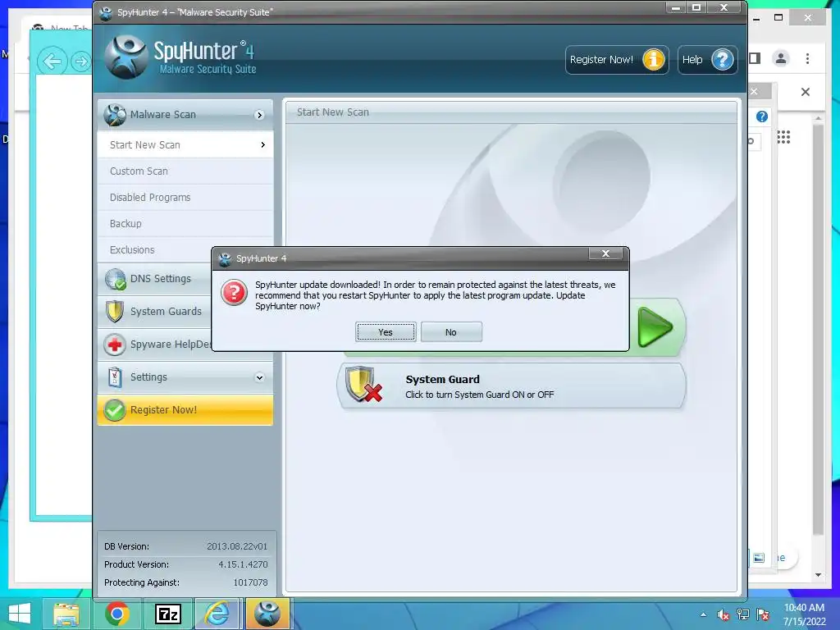Click the Settings clipboard icon
This screenshot has width=840, height=630.
pyautogui.click(x=115, y=377)
